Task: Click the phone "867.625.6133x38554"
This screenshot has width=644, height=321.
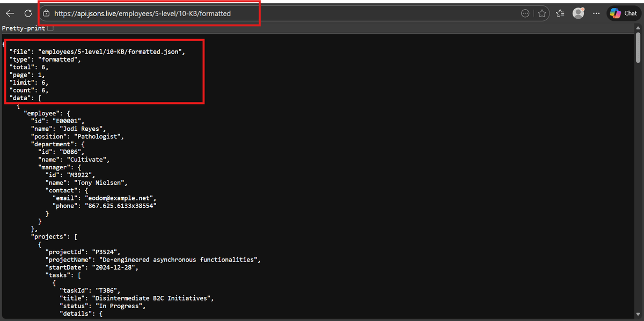Action: (120, 206)
